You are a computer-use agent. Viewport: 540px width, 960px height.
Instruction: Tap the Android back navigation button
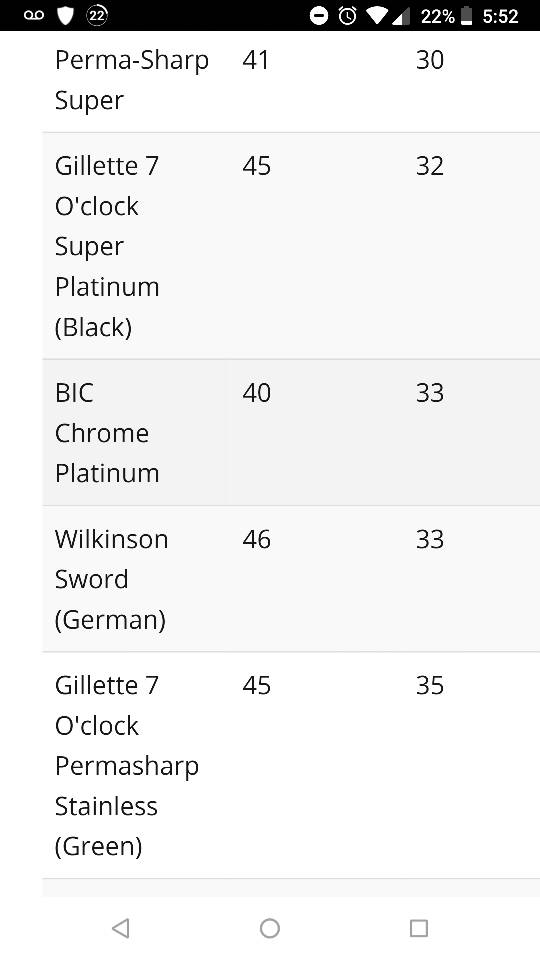(x=121, y=928)
